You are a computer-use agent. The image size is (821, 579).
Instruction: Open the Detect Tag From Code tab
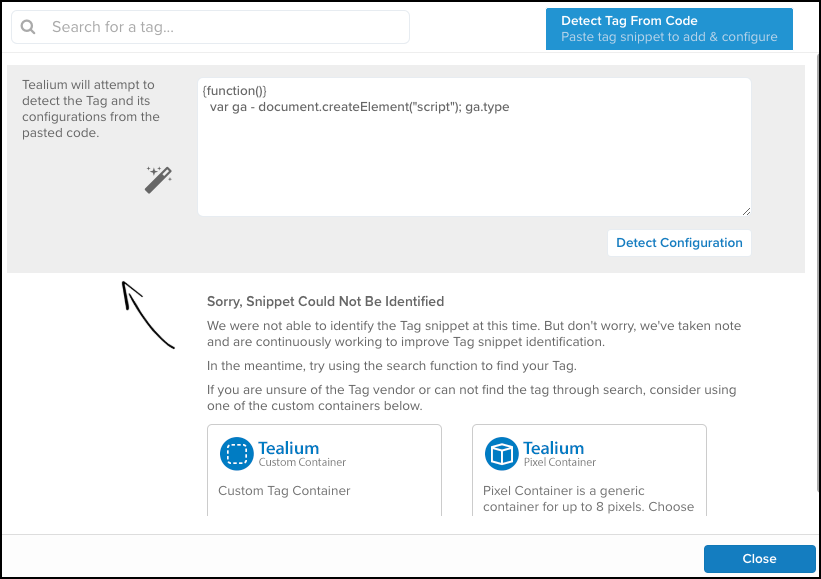click(669, 28)
